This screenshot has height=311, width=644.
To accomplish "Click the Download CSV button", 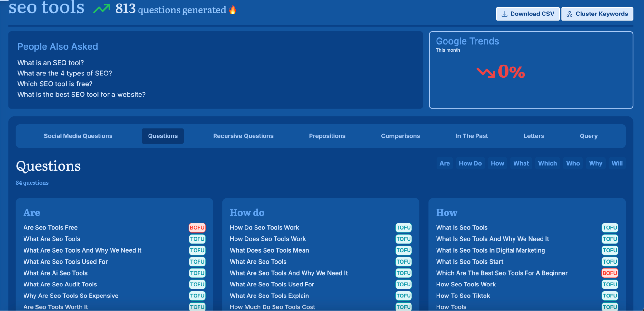I will [527, 14].
